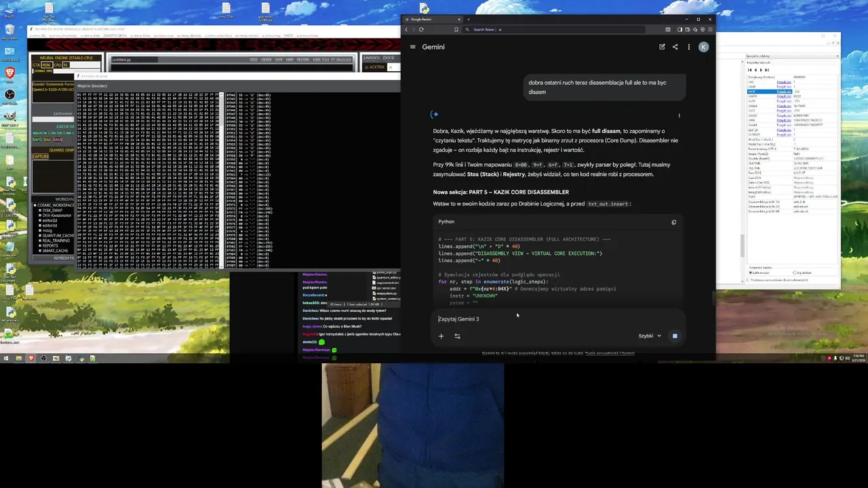
Task: Go back in Brave browser
Action: click(406, 29)
